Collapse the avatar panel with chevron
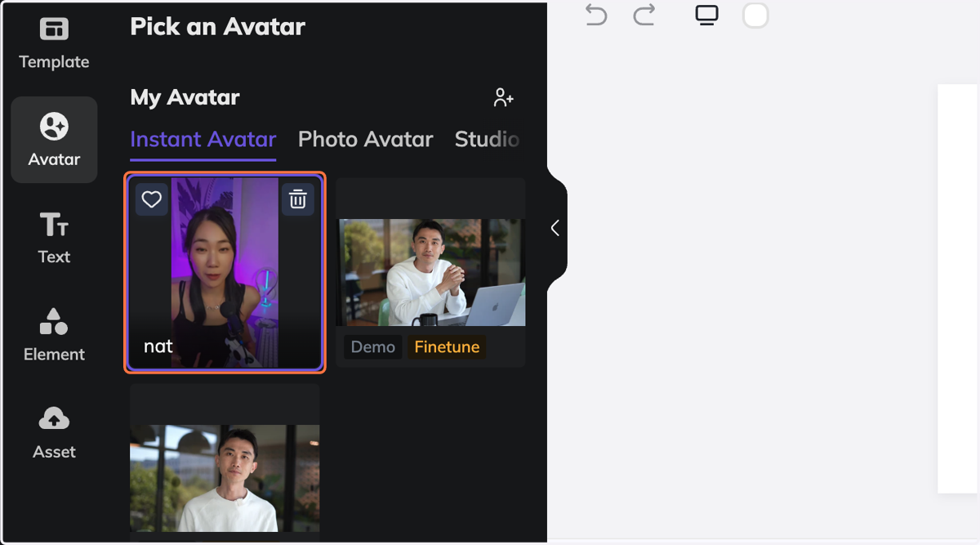 (x=555, y=228)
